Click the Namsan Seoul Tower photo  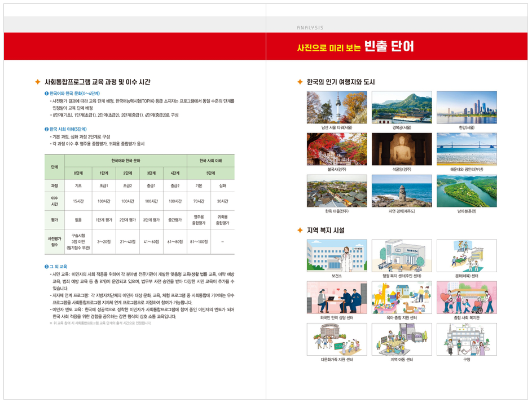[337, 107]
